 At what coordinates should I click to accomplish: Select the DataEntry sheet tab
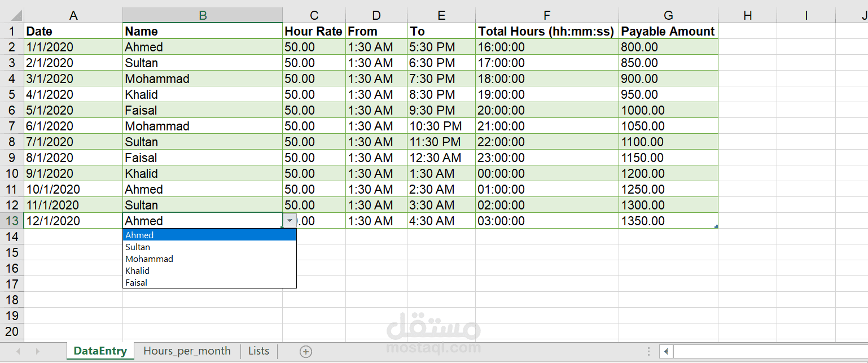[100, 351]
